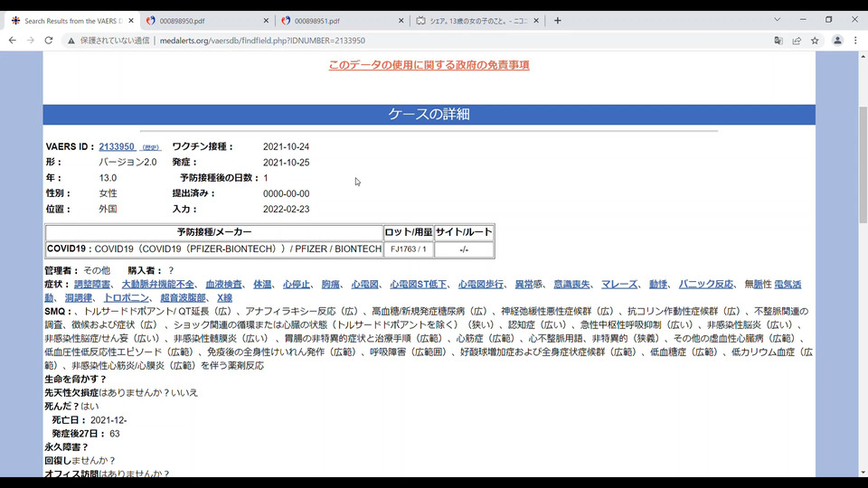Open the パニック反応 symptom link
This screenshot has height=488, width=868.
(706, 285)
